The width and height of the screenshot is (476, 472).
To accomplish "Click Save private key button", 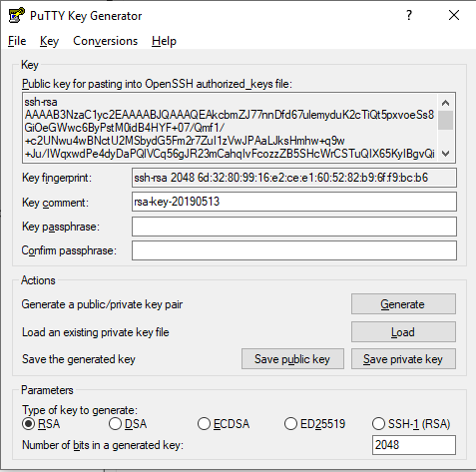I will 403,359.
